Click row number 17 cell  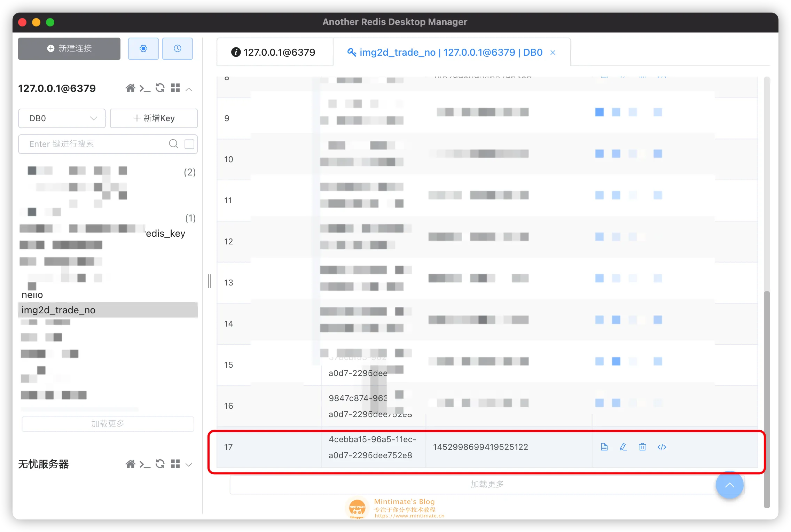268,447
